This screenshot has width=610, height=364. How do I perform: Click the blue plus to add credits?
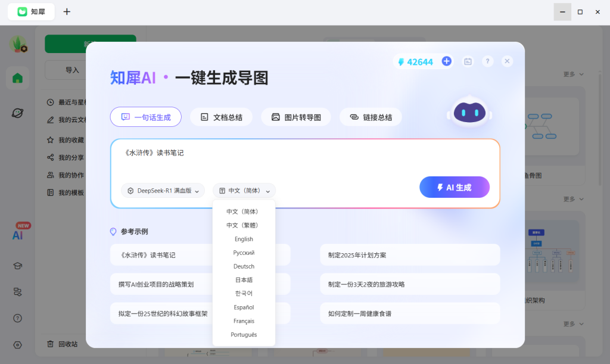(x=447, y=61)
